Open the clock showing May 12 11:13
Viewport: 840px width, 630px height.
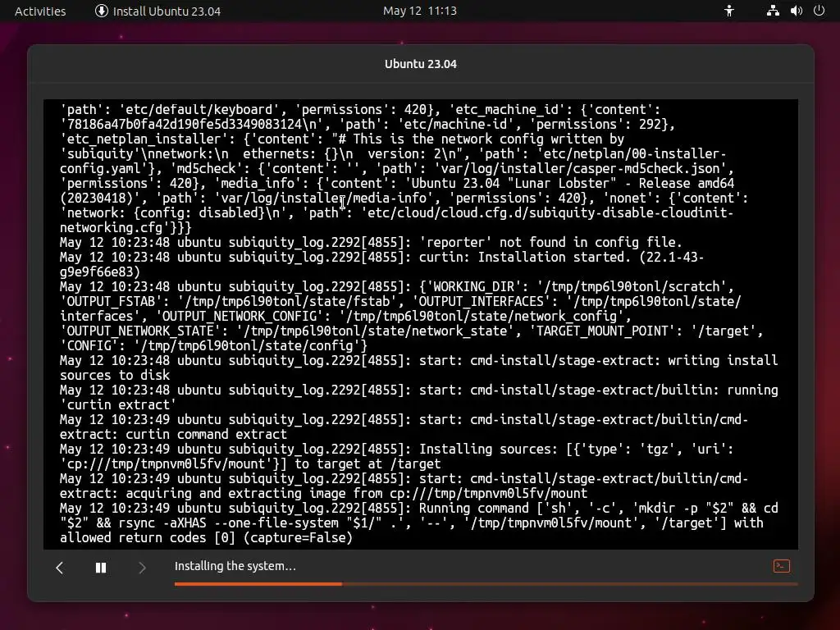tap(419, 11)
